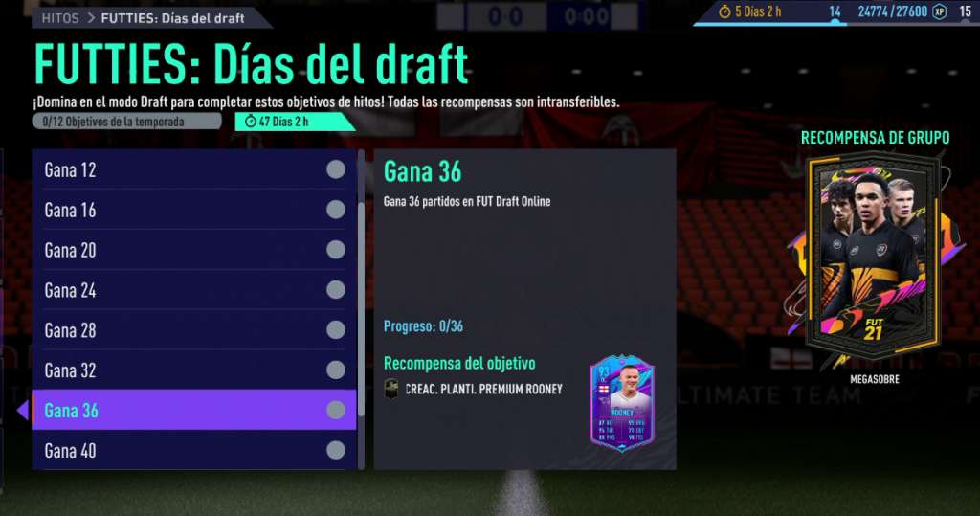Click the season XP progress bar
The image size is (980, 516).
coord(835,24)
